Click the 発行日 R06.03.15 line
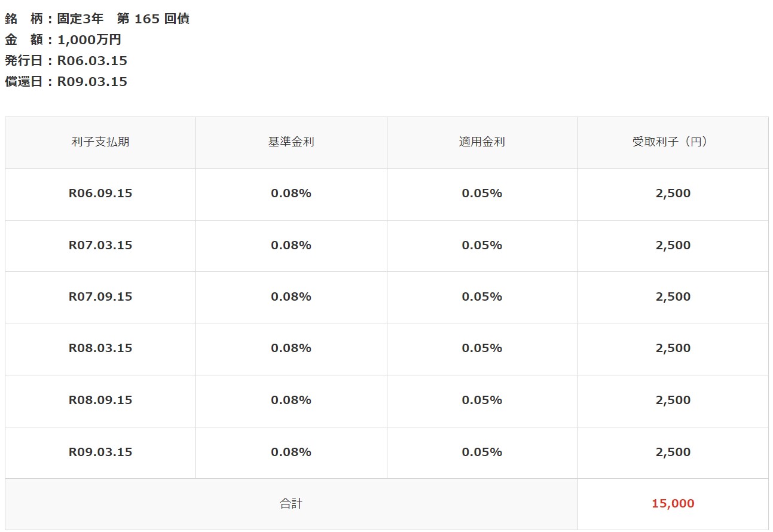This screenshot has width=773, height=532. coord(66,60)
